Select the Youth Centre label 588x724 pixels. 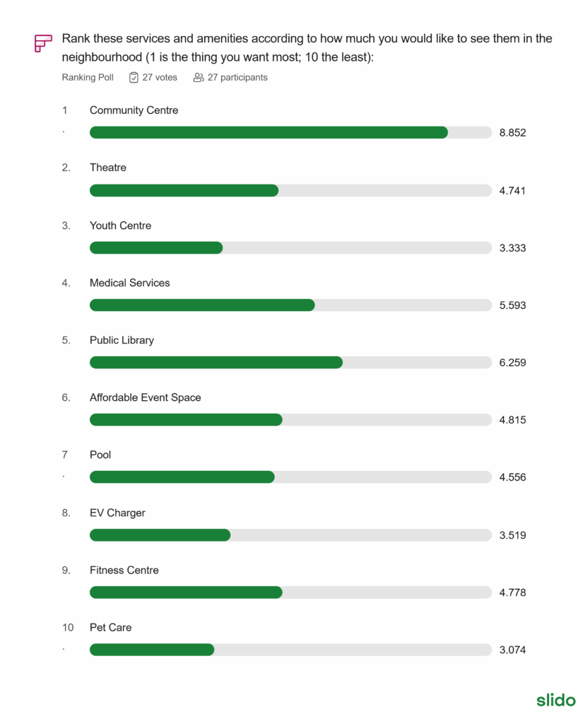(x=120, y=226)
